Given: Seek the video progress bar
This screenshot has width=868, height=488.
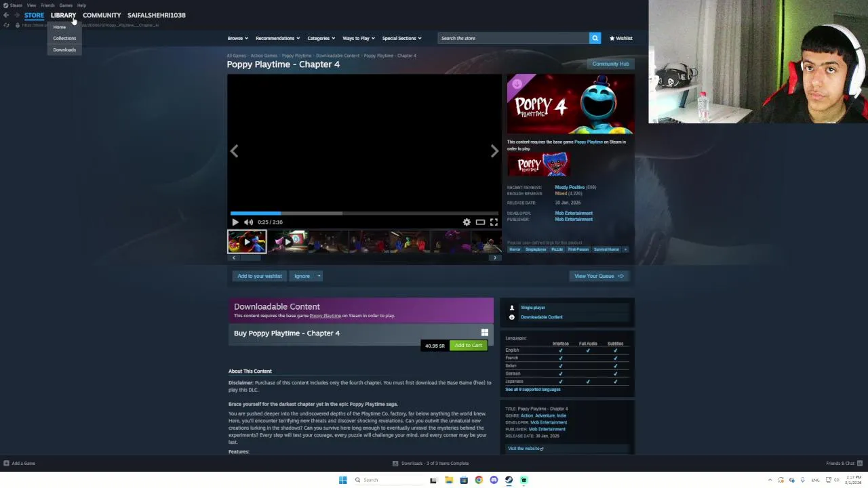Looking at the screenshot, I should tap(365, 213).
